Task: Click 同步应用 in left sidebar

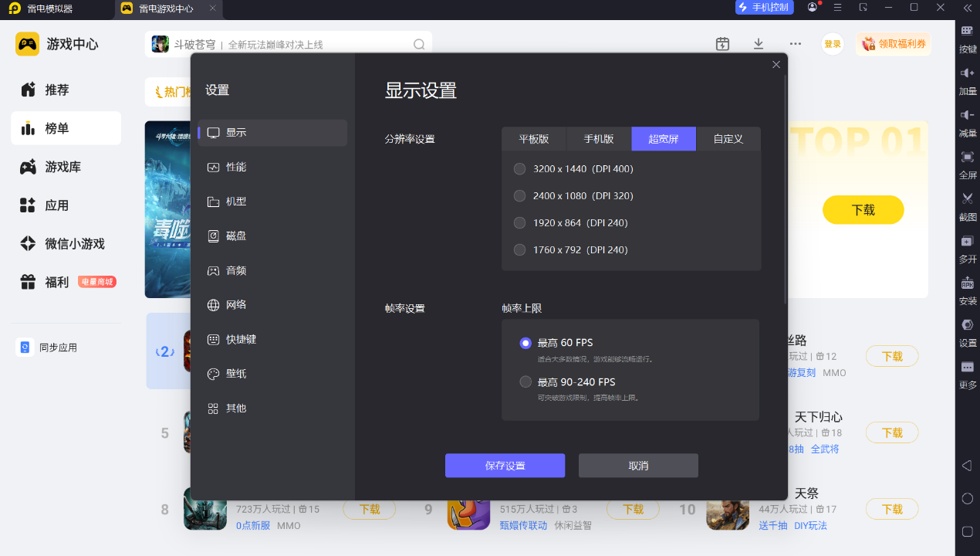Action: tap(49, 347)
